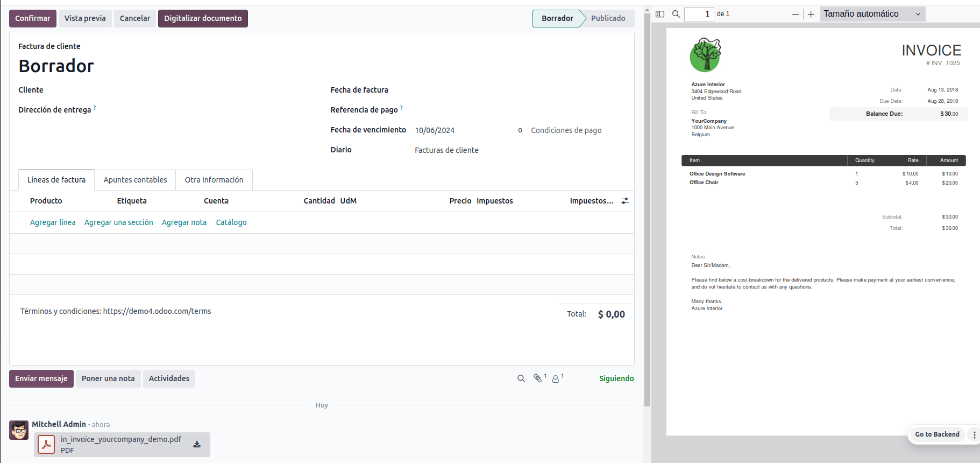Switch to Líneas de factura tab

point(56,180)
